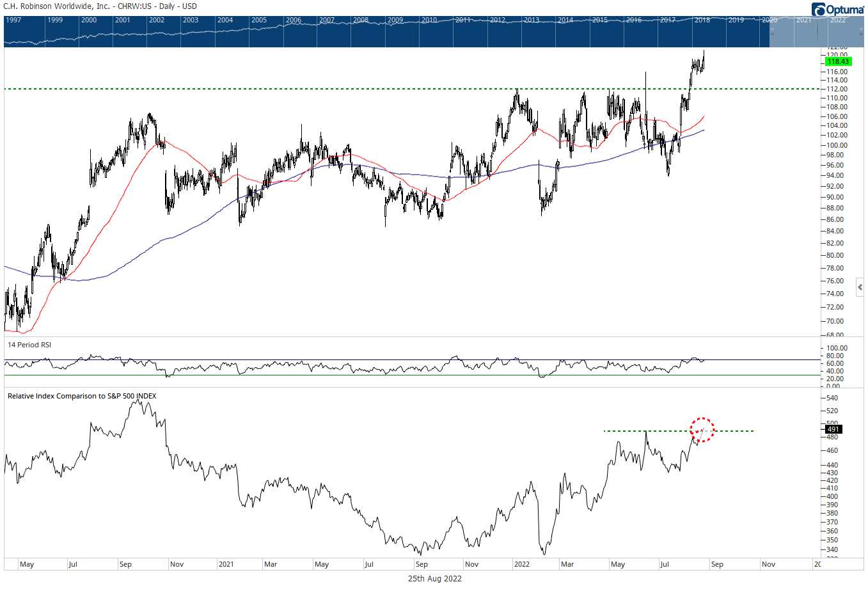Click the 2022 label on the bottom date axis

point(522,565)
